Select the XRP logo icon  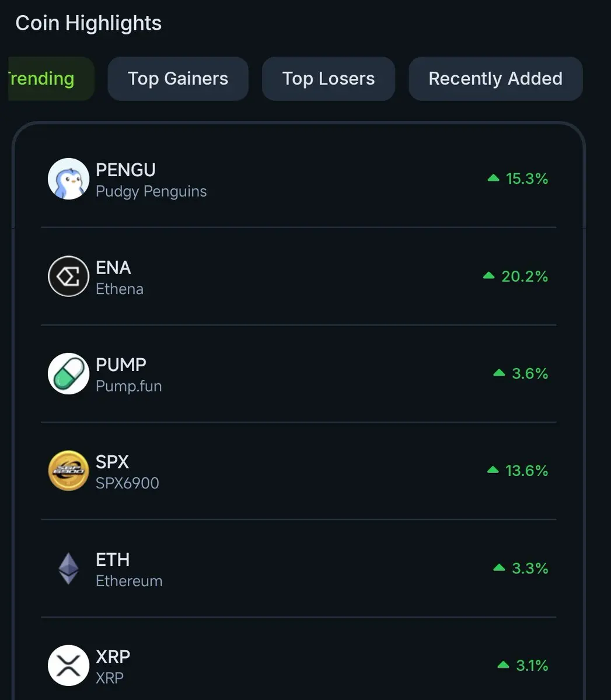(x=68, y=666)
